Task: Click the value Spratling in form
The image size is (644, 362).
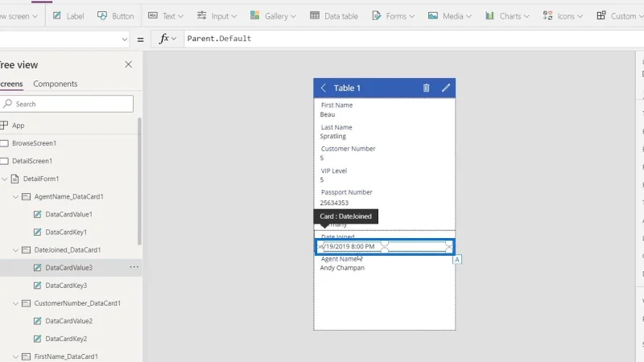Action: [333, 136]
